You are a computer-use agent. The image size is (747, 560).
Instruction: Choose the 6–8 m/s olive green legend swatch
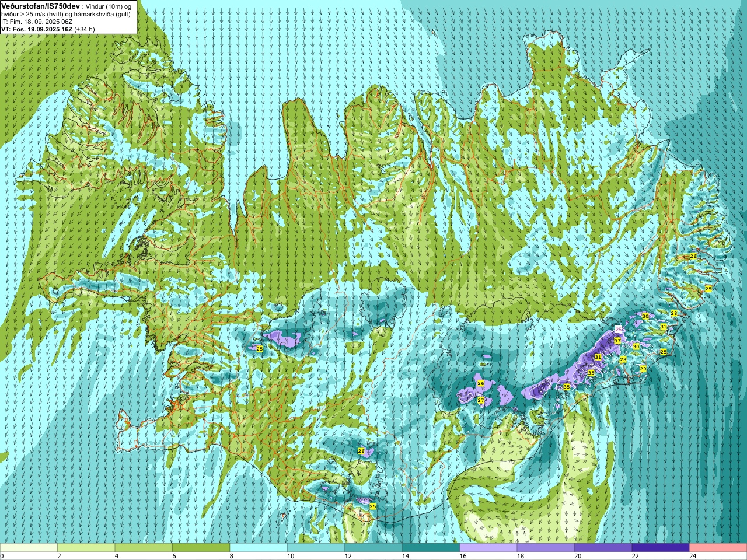201,548
